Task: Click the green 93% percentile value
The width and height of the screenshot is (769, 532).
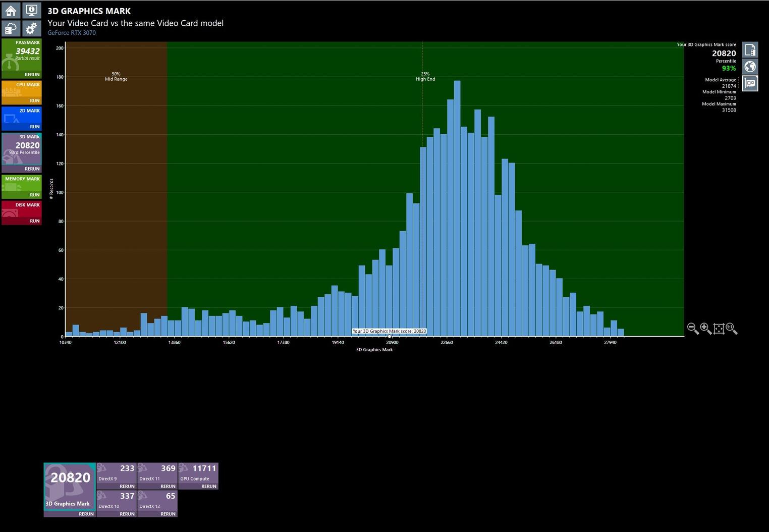Action: [x=729, y=68]
